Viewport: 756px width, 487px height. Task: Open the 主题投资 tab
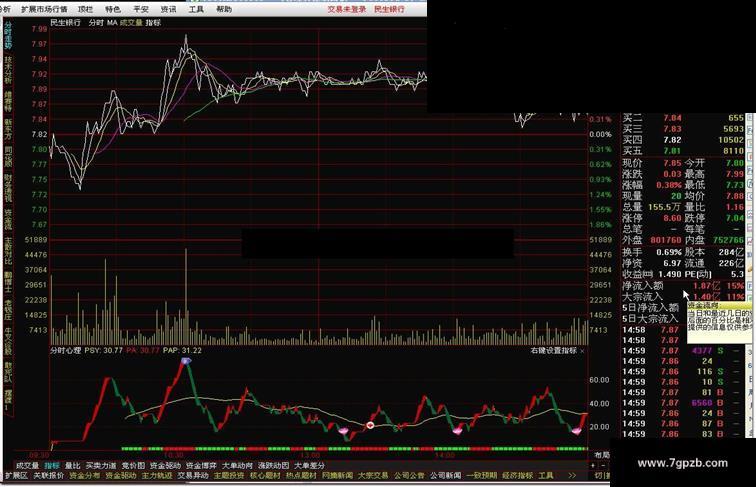tap(229, 476)
